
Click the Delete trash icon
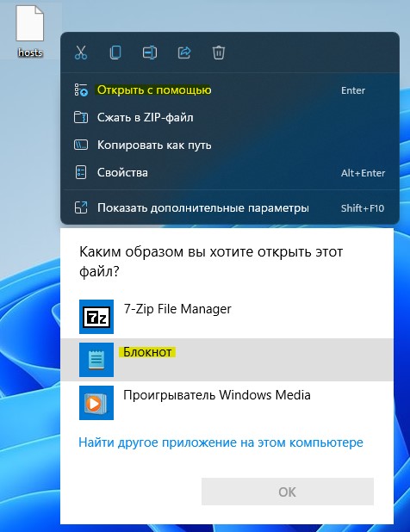click(219, 53)
